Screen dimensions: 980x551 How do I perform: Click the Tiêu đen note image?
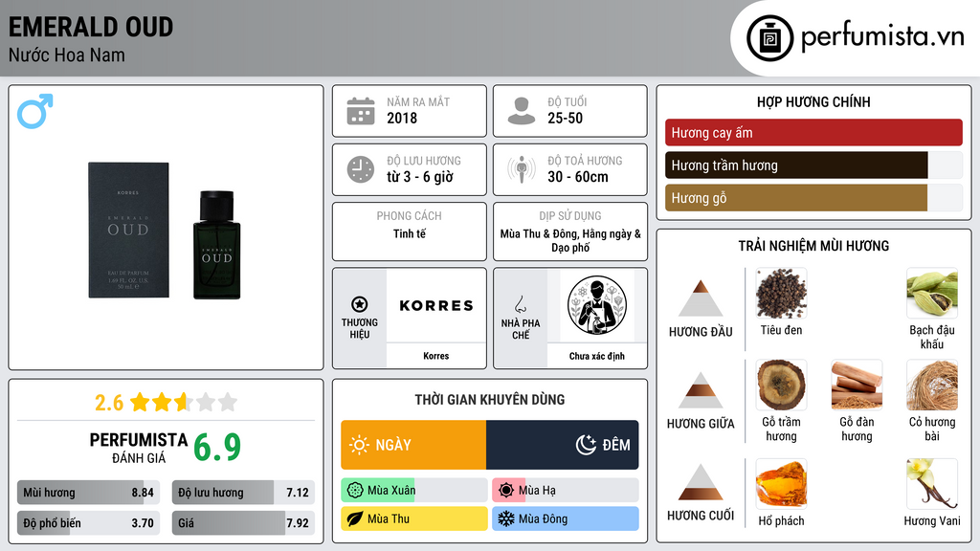(781, 294)
